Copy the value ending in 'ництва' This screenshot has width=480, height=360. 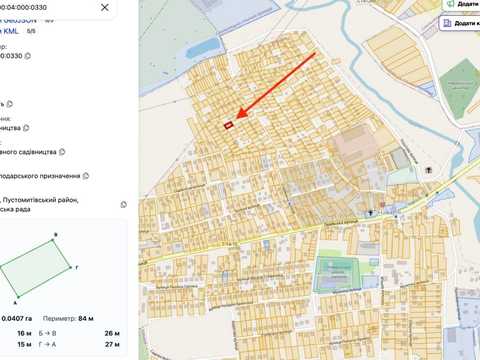[x=26, y=128]
